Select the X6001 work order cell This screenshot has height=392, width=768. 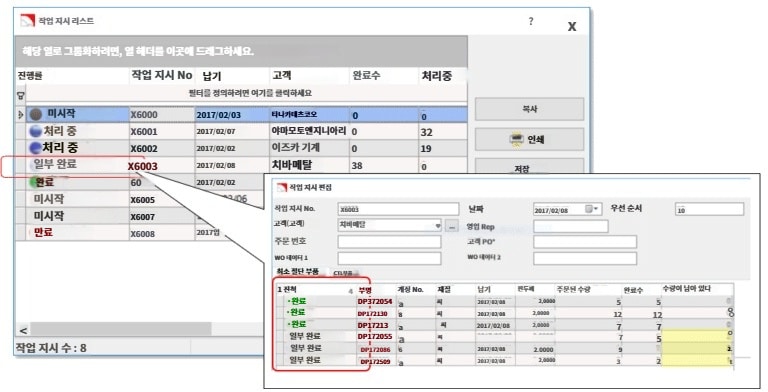162,132
